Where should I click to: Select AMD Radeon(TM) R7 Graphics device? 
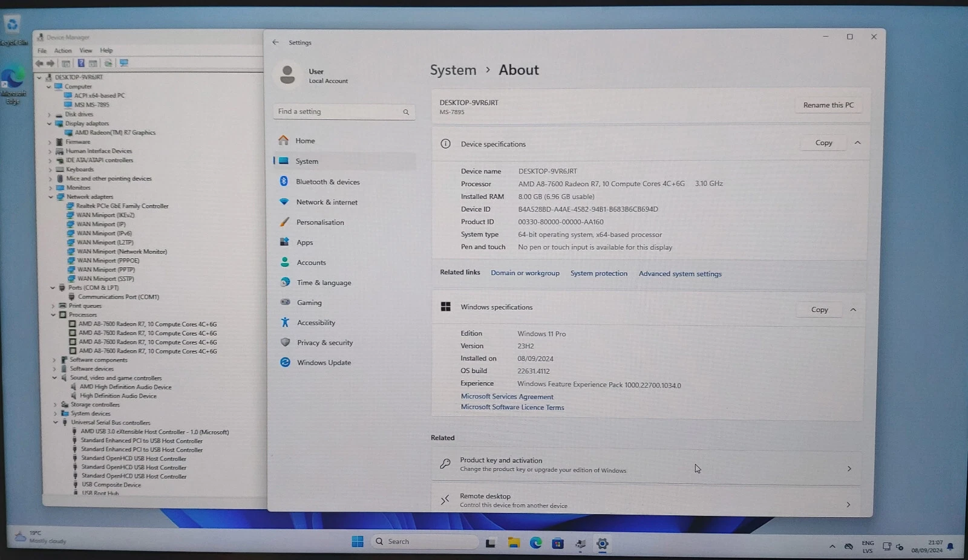tap(115, 132)
